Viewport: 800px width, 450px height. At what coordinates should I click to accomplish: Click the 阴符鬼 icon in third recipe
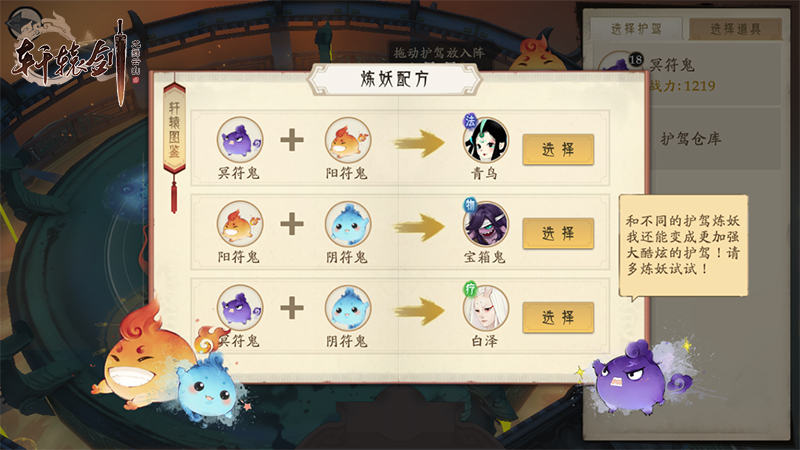click(x=348, y=308)
